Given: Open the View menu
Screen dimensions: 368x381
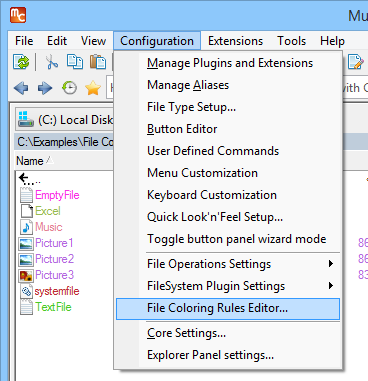Looking at the screenshot, I should pyautogui.click(x=94, y=41).
